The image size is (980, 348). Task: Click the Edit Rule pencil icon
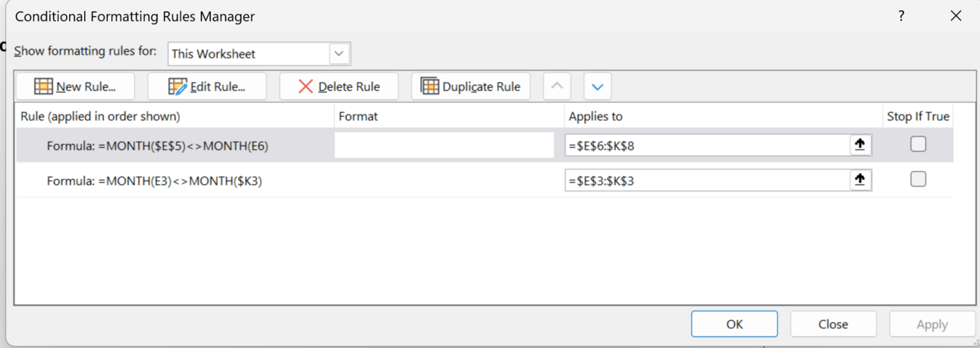177,86
